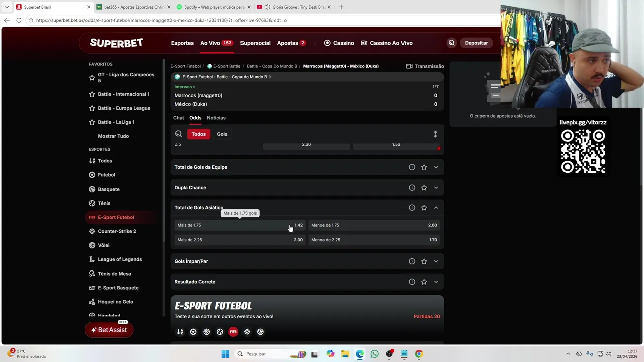Bet on Mais de 1.75 at 1.42
644x362 pixels.
[240, 225]
